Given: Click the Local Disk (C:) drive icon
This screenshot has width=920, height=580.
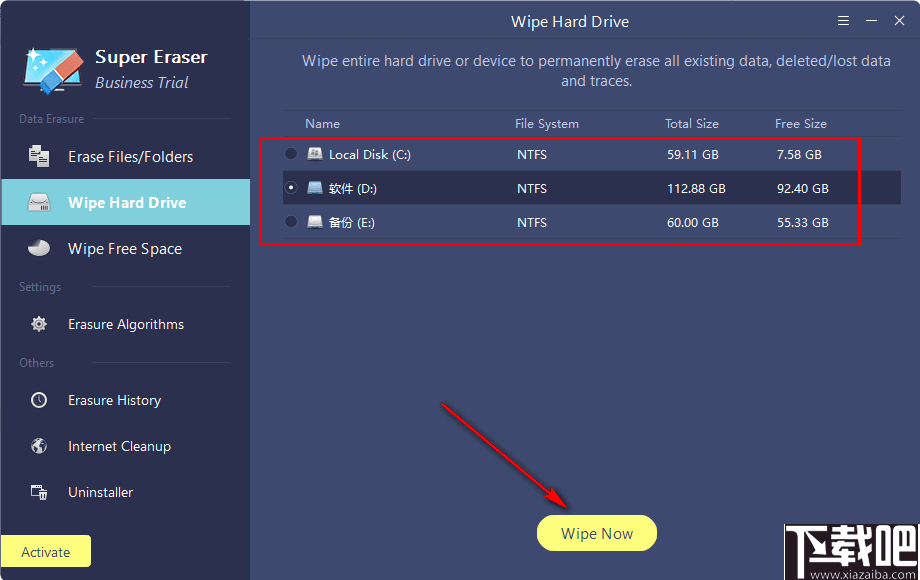Looking at the screenshot, I should click(x=315, y=154).
